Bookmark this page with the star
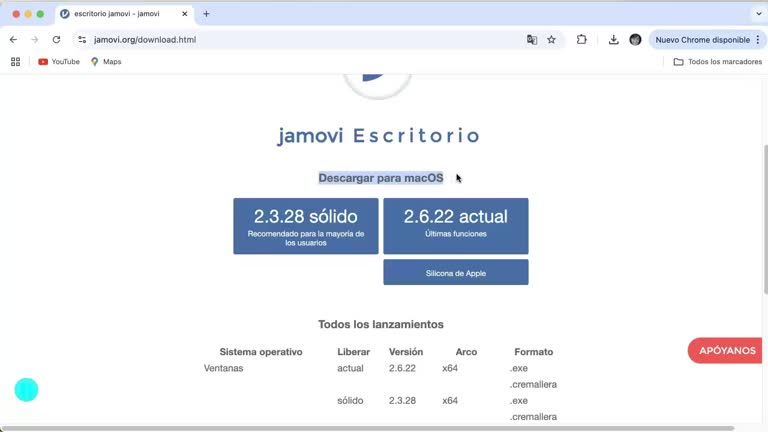This screenshot has height=432, width=768. (552, 40)
